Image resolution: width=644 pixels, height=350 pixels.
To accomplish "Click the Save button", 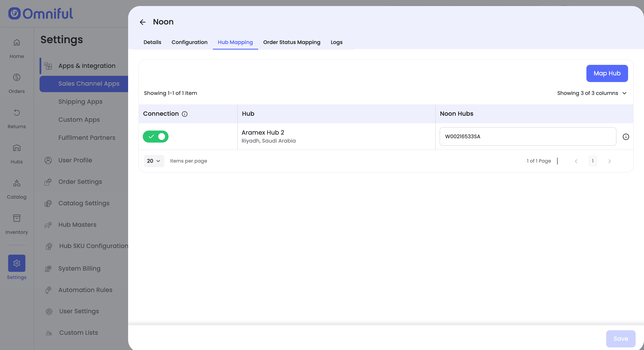I will [621, 339].
